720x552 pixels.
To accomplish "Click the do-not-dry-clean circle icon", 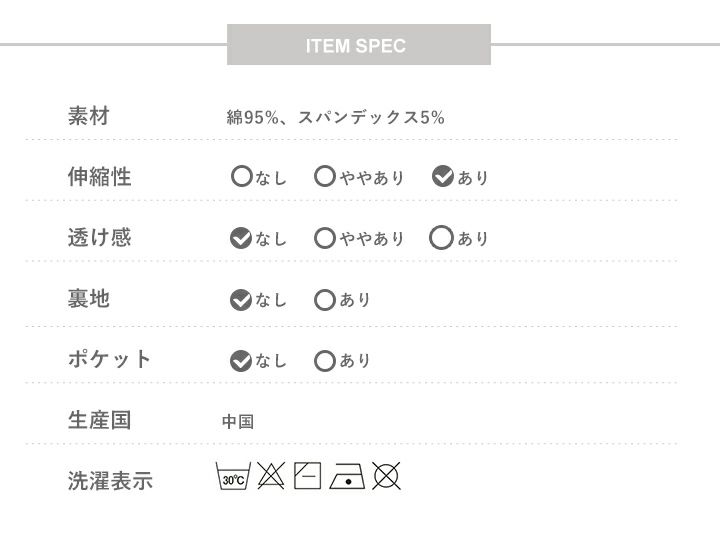I will click(x=386, y=476).
